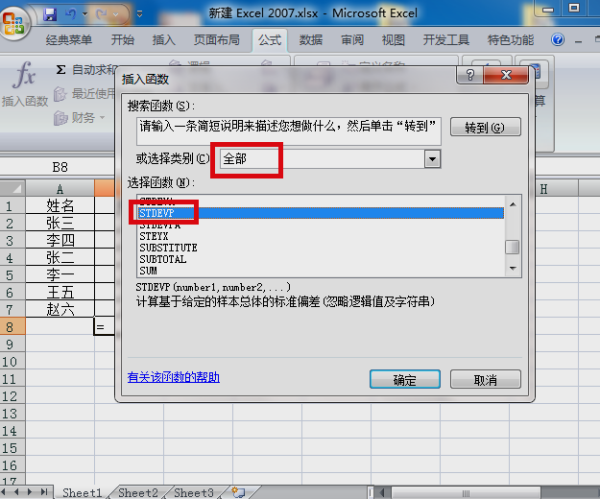Click the fx 插入函数 ribbon icon
This screenshot has width=600, height=499.
pos(24,84)
